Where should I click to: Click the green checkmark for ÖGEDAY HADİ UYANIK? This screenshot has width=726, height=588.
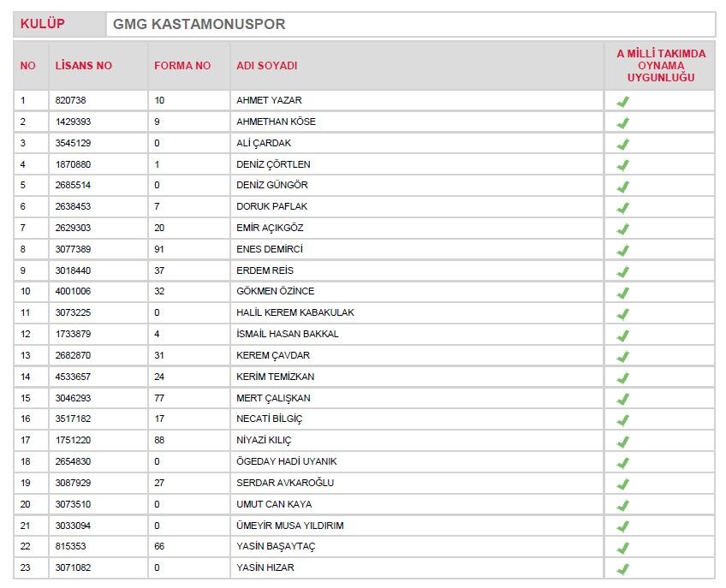pyautogui.click(x=622, y=462)
